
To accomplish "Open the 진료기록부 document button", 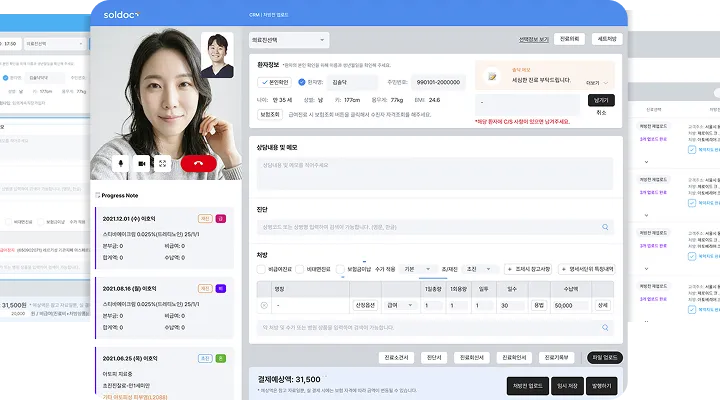I will pyautogui.click(x=557, y=358).
